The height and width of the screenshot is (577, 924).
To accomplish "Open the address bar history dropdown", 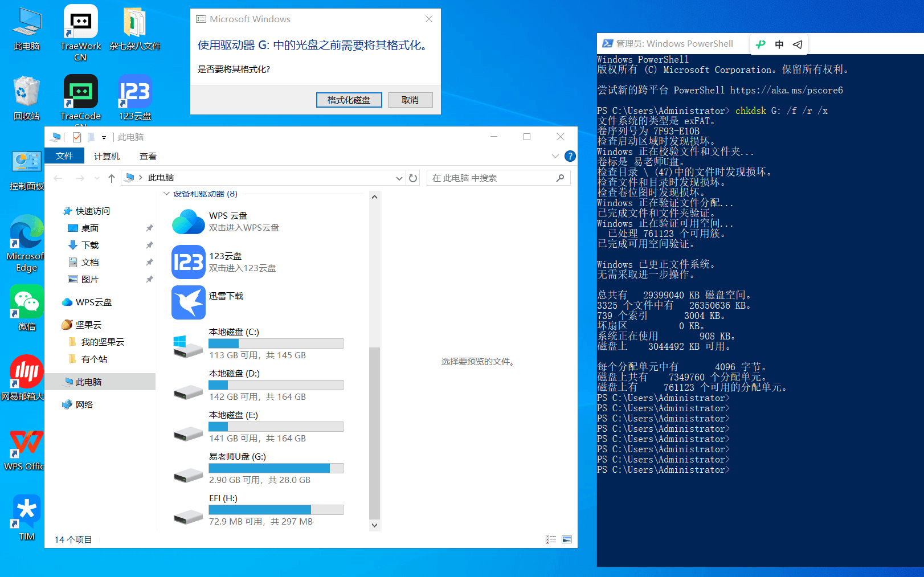I will point(399,178).
